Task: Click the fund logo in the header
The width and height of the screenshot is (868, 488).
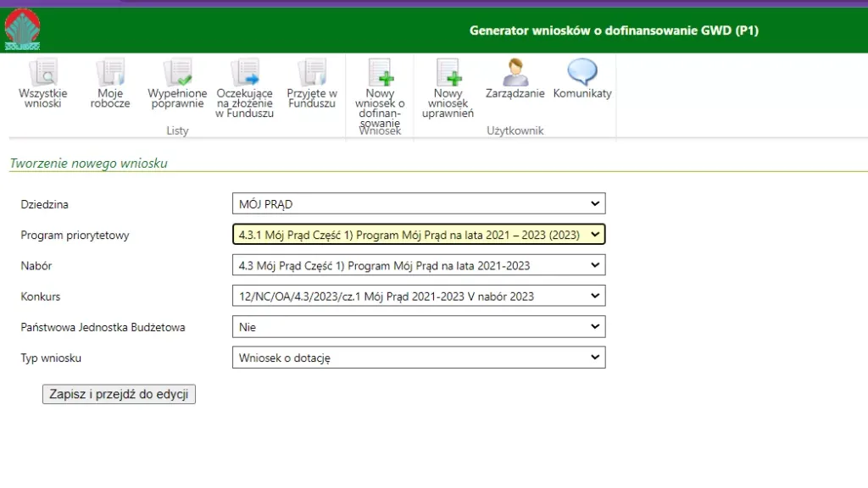Action: pos(22,29)
